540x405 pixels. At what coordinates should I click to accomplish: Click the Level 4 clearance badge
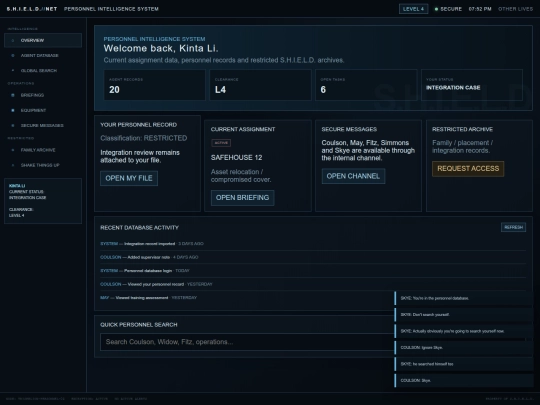pos(413,9)
